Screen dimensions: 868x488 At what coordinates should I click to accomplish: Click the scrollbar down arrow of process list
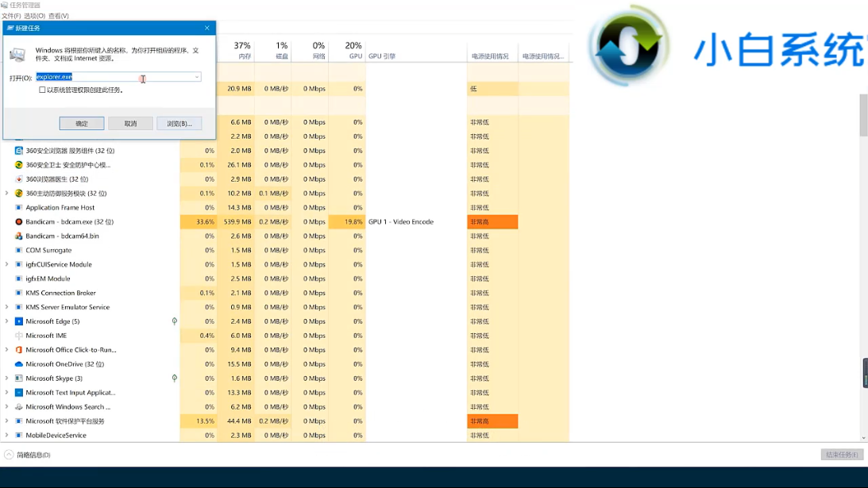(863, 438)
